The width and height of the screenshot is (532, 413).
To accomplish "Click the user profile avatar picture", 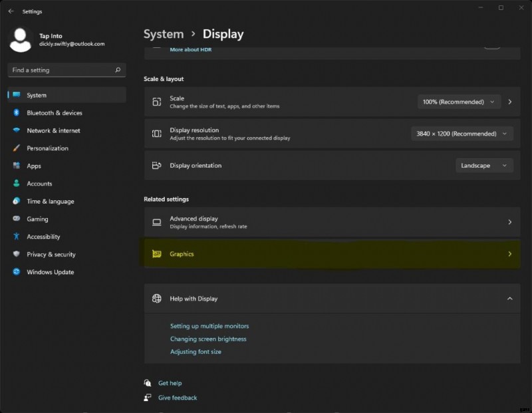I will tap(21, 40).
